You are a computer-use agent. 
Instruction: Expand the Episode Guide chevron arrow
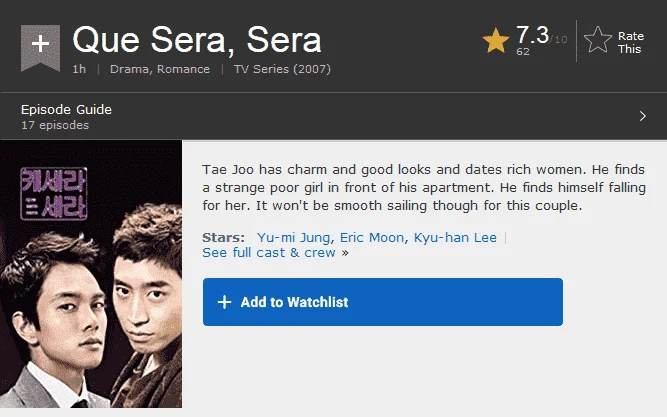(x=642, y=116)
